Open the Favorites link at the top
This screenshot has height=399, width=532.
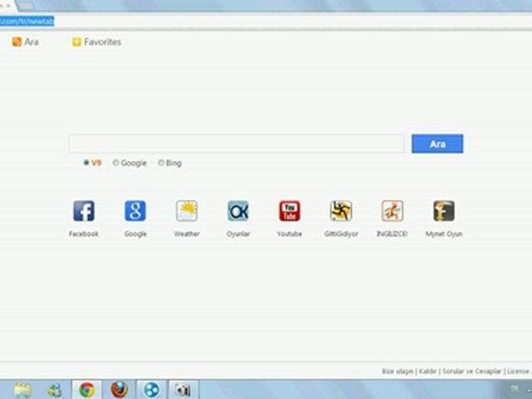point(103,42)
